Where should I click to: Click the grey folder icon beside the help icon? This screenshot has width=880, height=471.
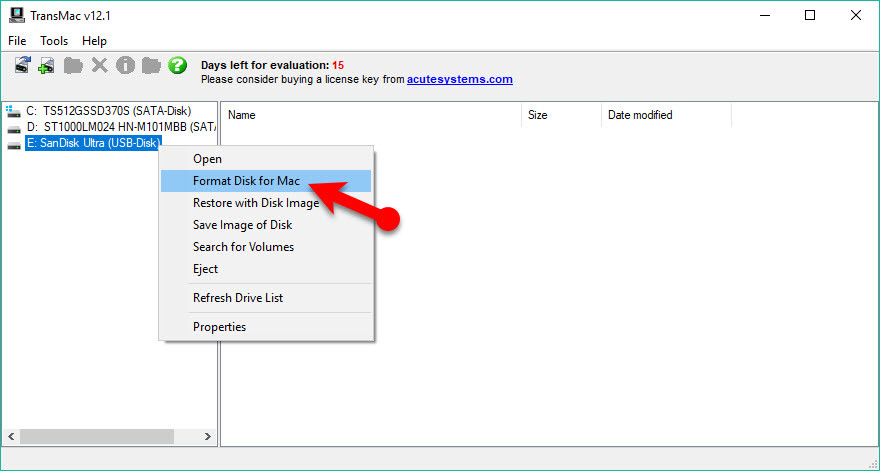pos(151,65)
